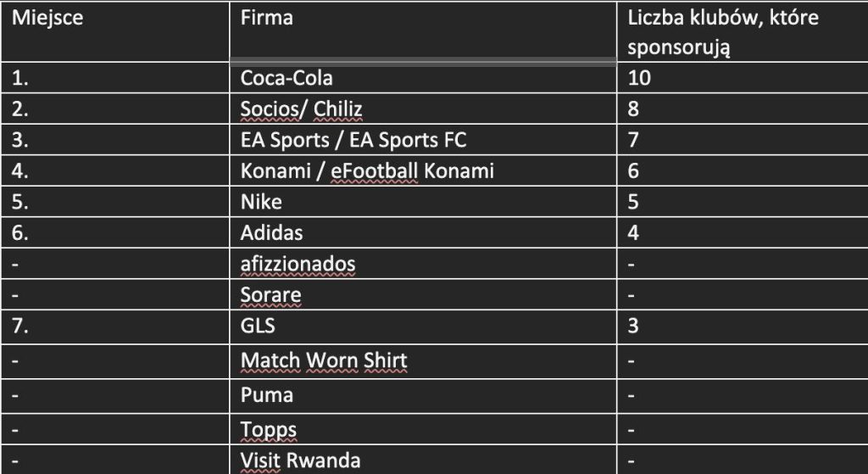868x474 pixels.
Task: Click rank number 7. beside GLS
Action: [x=20, y=326]
